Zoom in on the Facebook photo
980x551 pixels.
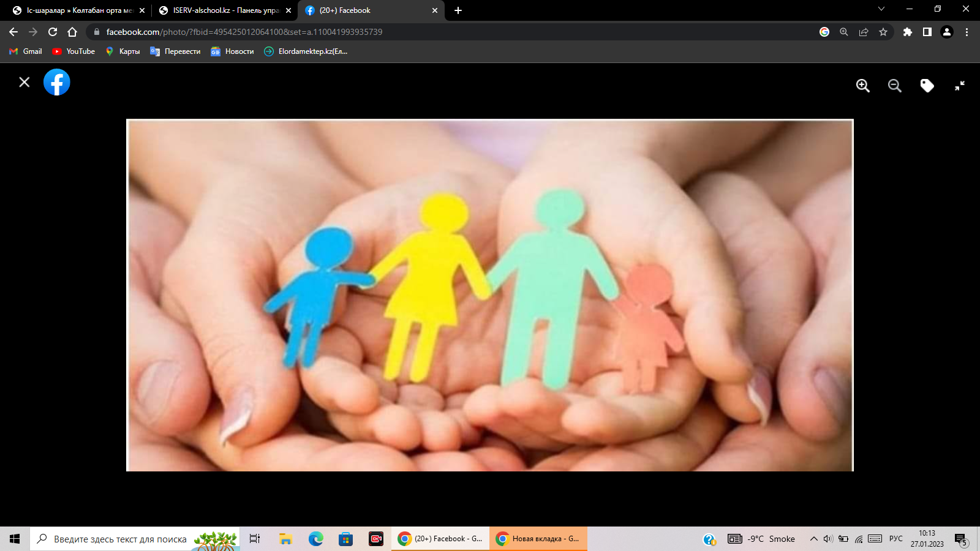(x=862, y=86)
